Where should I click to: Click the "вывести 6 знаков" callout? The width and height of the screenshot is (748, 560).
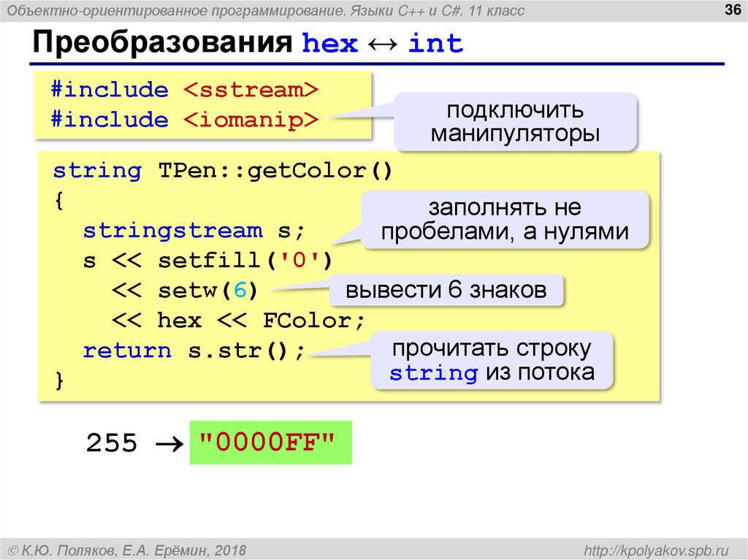pyautogui.click(x=446, y=290)
